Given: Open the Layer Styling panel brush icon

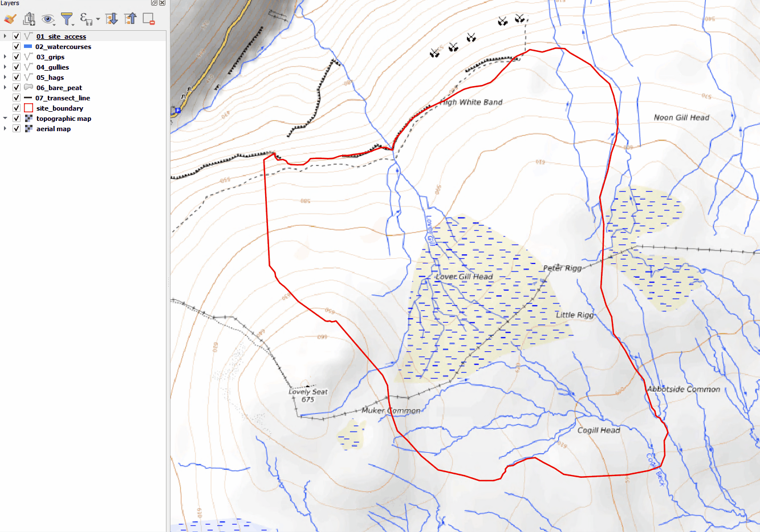Looking at the screenshot, I should 10,19.
